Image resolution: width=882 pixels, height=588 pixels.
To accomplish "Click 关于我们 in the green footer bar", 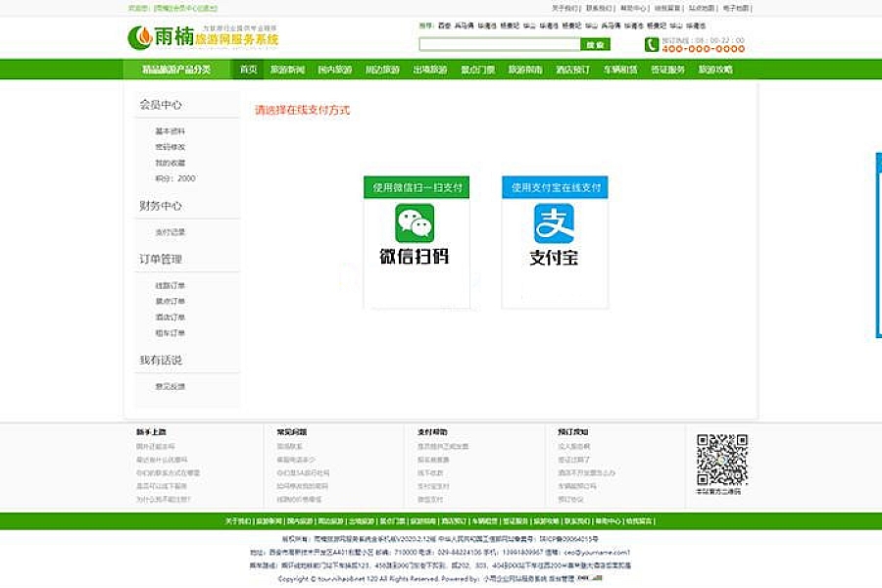I will tap(238, 521).
